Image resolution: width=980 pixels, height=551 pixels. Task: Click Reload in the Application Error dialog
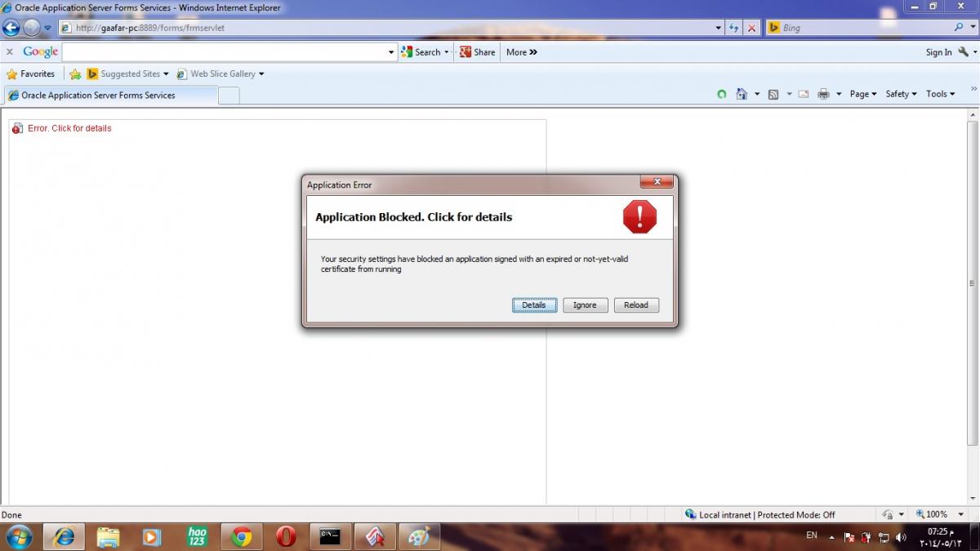pyautogui.click(x=635, y=305)
